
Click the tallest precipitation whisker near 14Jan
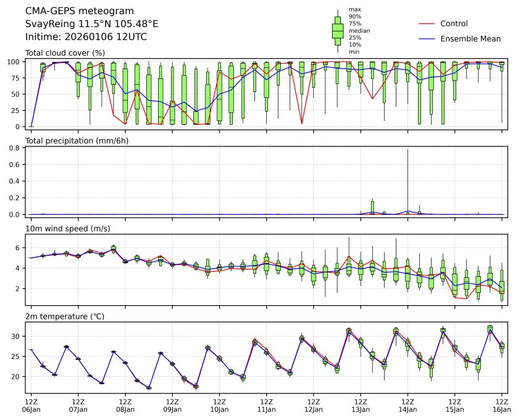[x=407, y=179]
